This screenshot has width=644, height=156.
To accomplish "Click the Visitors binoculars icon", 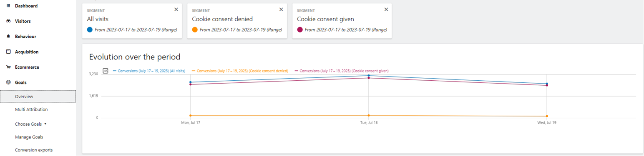I will [x=8, y=21].
